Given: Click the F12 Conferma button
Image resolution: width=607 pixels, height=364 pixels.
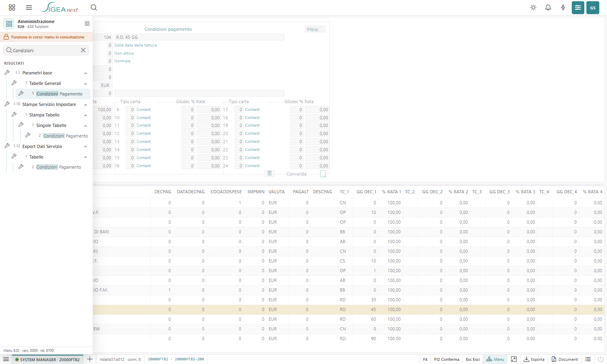Looking at the screenshot, I should tap(447, 359).
